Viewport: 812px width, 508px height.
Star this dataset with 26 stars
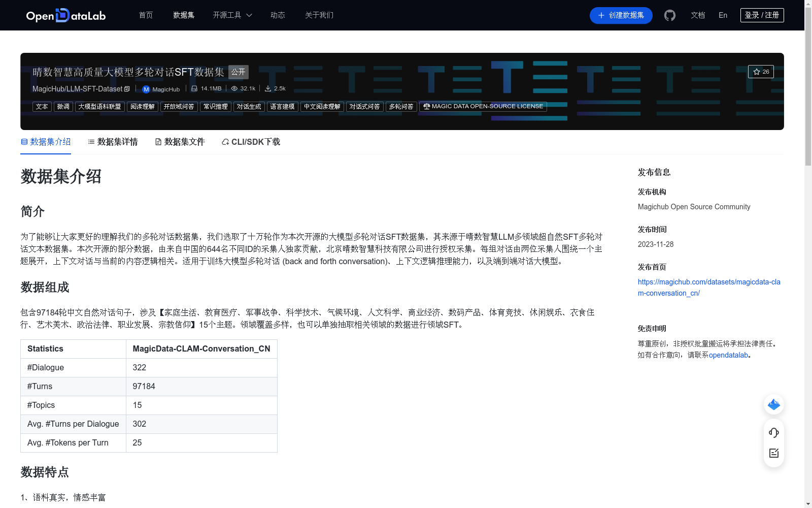coord(761,72)
